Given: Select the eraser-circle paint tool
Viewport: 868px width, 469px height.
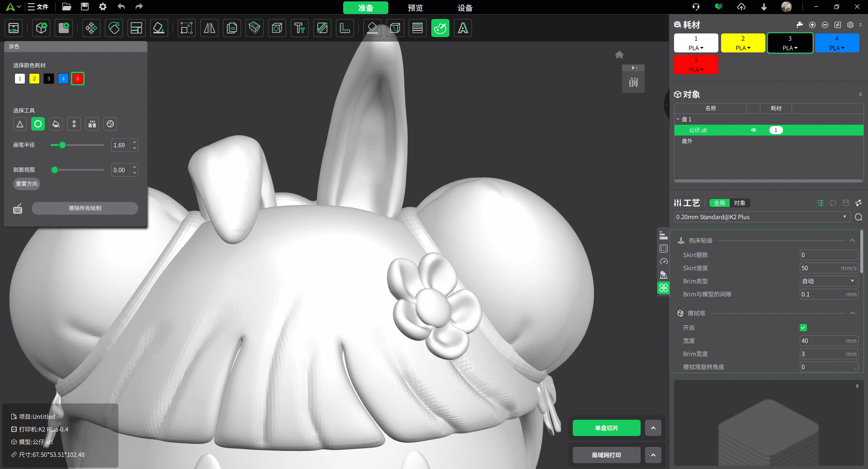Looking at the screenshot, I should [x=110, y=124].
